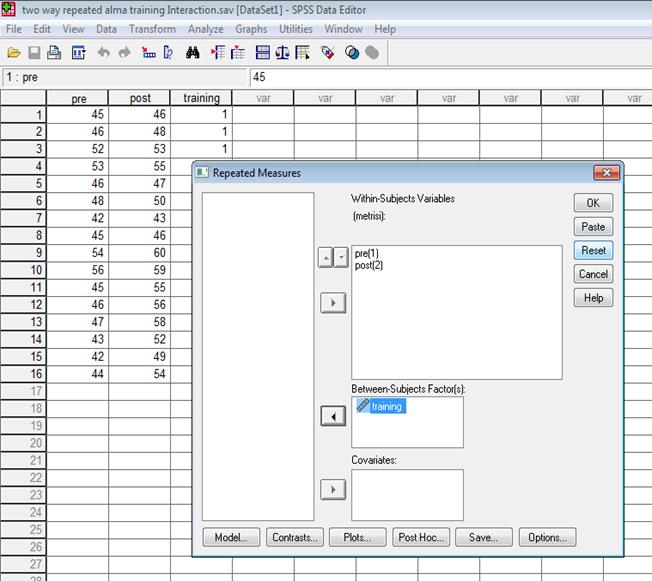Click the Insert Cases icon
Viewport: 652px width, 581px height.
[x=218, y=53]
